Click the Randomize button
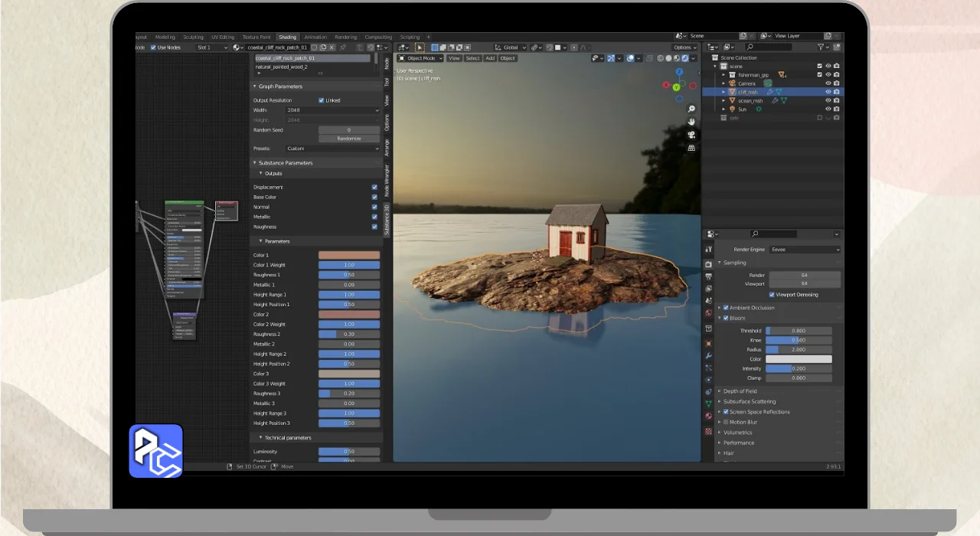Viewport: 980px width, 536px height. tap(348, 139)
